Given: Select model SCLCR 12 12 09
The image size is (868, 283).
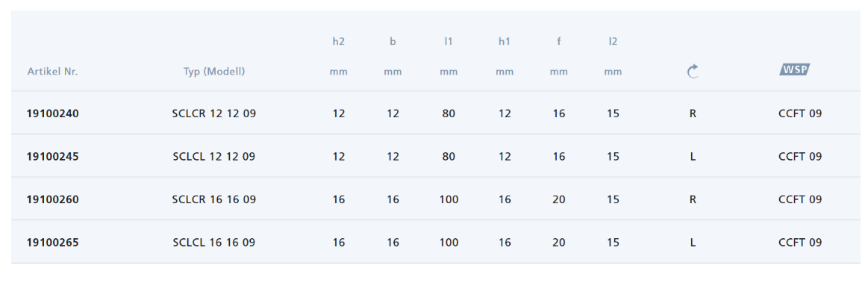Looking at the screenshot, I should (213, 113).
